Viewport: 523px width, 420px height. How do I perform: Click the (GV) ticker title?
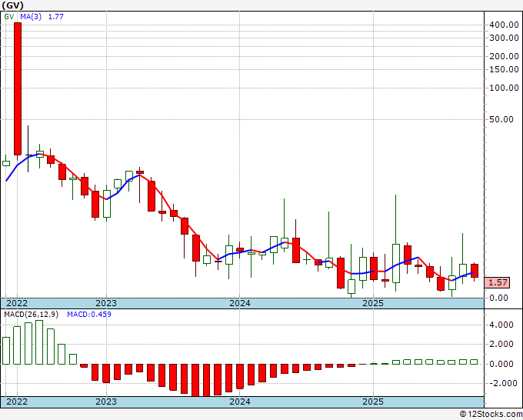[15, 5]
